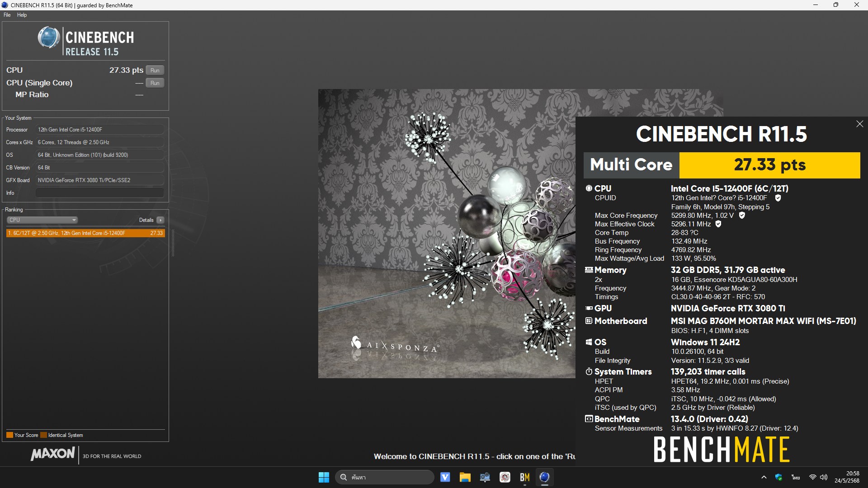Screen dimensions: 868x488
Task: Click the Cinebench taskbar icon
Action: [x=545, y=477]
